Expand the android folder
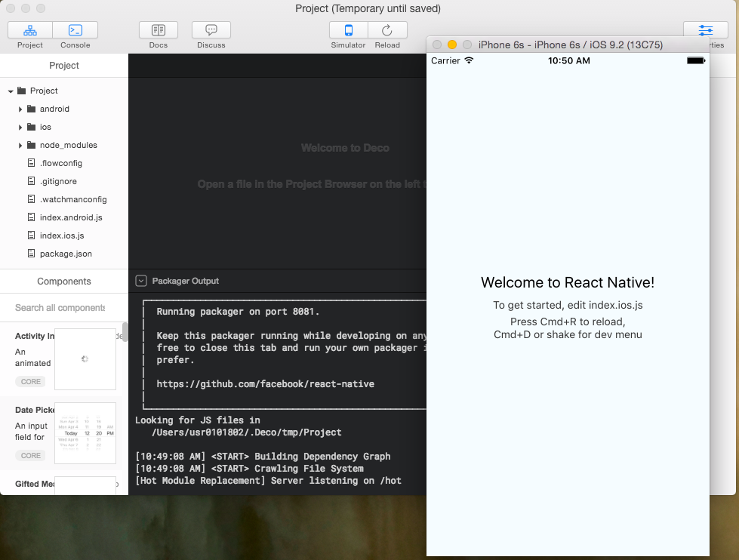 tap(20, 109)
